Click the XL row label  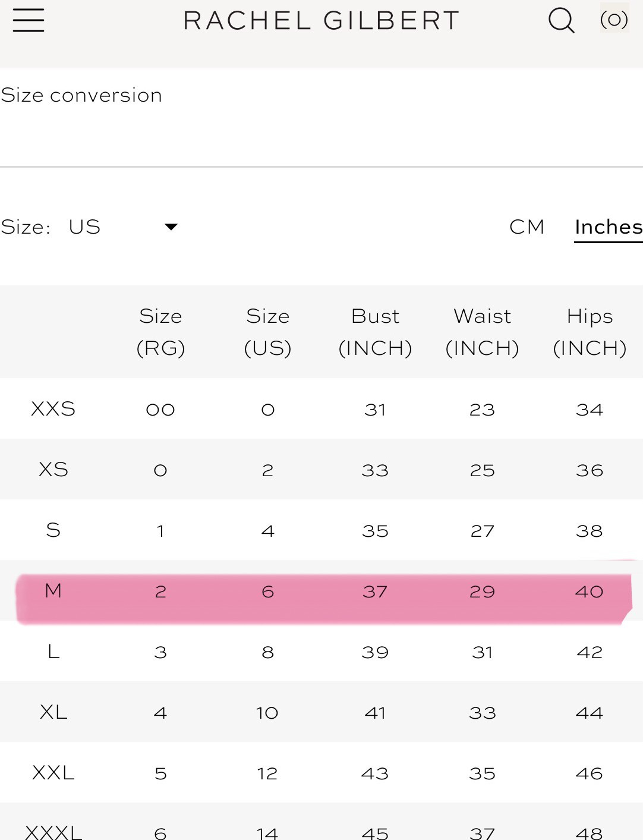coord(53,712)
